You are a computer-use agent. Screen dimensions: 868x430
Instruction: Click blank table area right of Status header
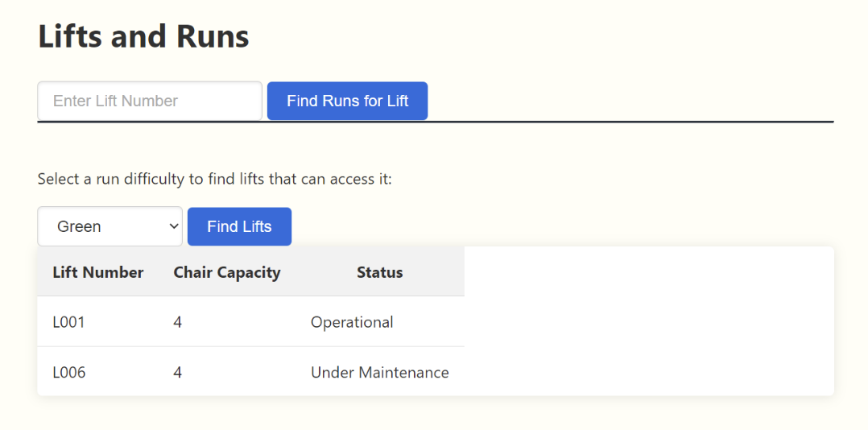point(648,272)
